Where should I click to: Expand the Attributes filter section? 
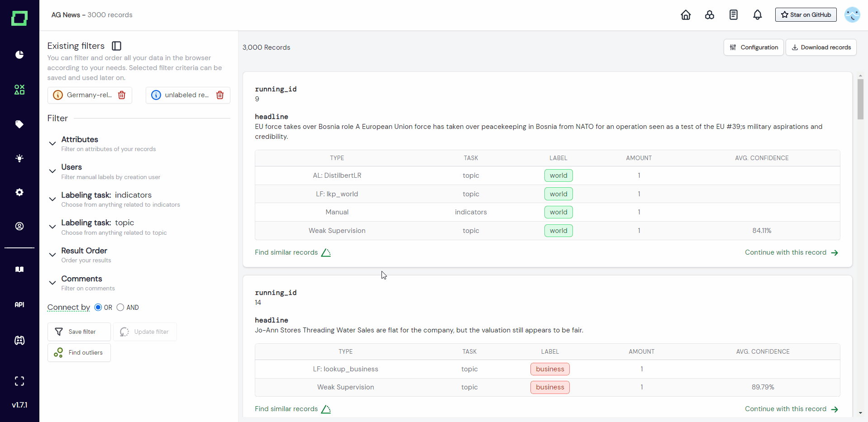coord(52,143)
